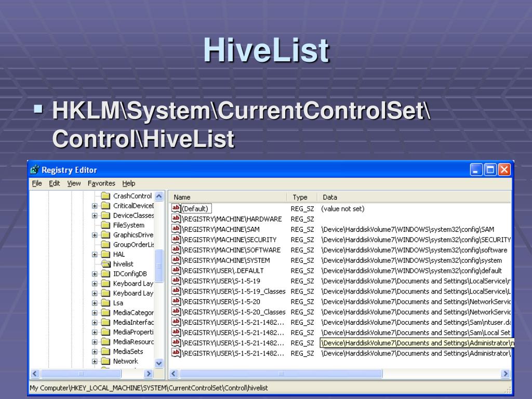532x399 pixels.
Task: Click the MACHINE\SYSTEM value string icon
Action: [x=176, y=260]
